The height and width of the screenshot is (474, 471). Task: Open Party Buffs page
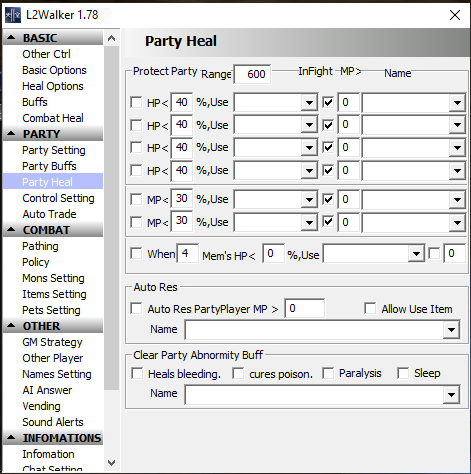pos(49,166)
